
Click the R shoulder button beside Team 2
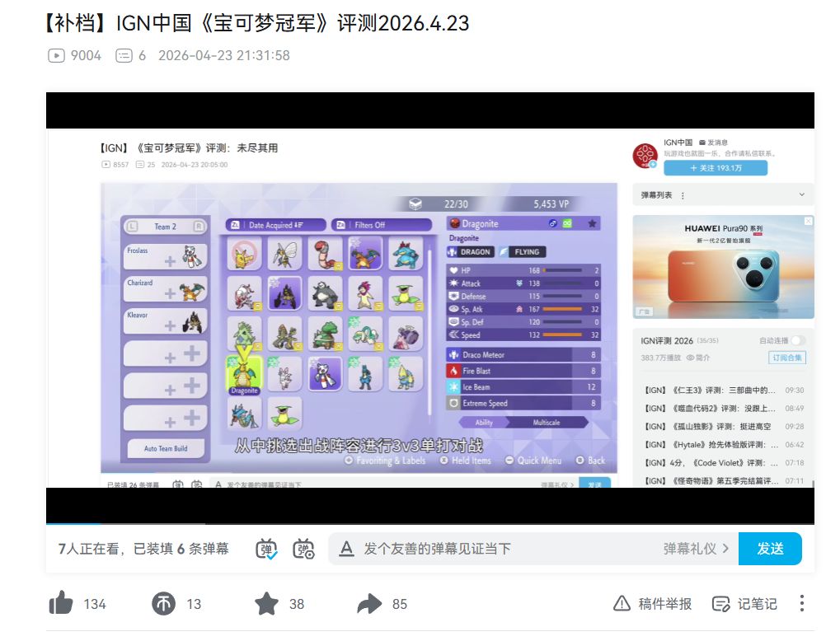[x=198, y=227]
